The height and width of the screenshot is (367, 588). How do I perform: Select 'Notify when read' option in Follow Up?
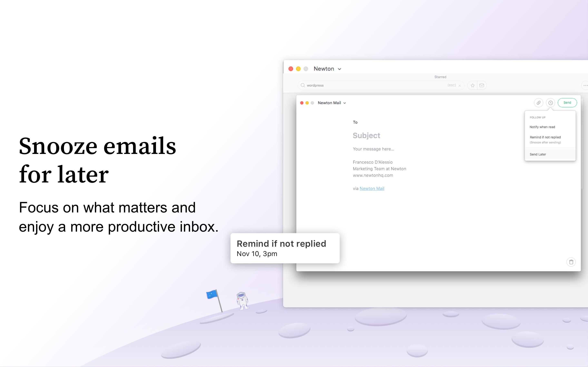[x=543, y=127]
